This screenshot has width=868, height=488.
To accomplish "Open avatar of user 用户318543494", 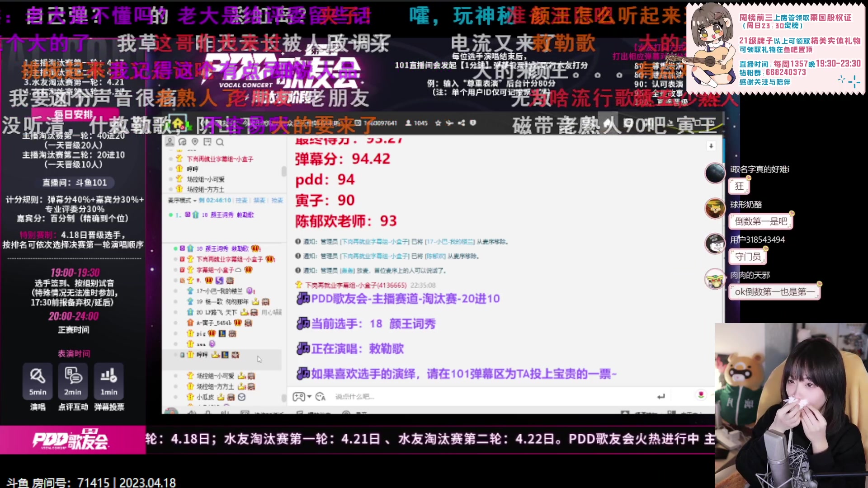I will (715, 244).
